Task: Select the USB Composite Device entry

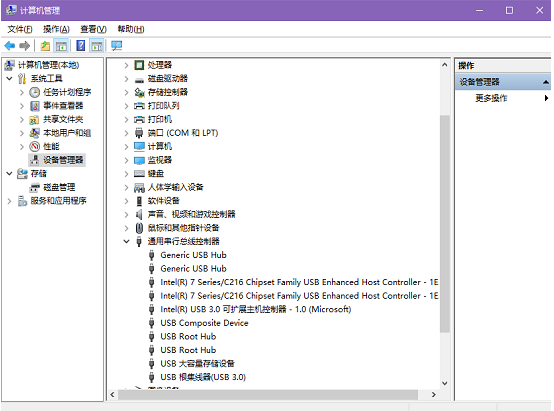Action: 204,323
